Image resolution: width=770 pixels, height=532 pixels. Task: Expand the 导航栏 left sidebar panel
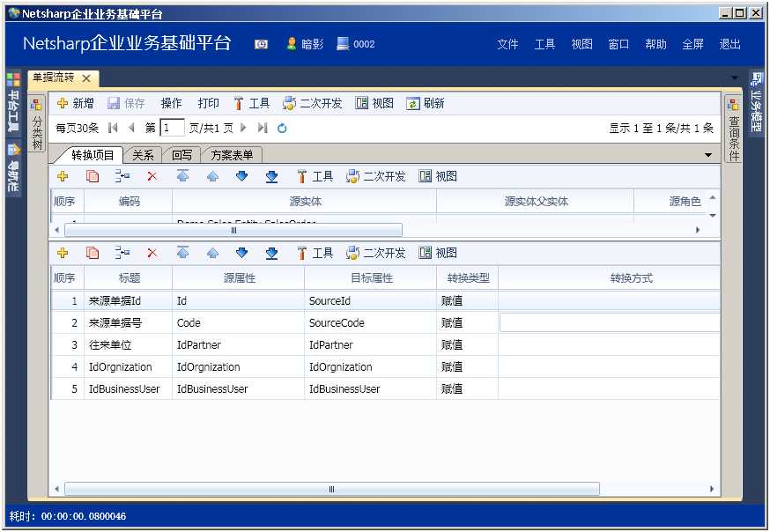[14, 168]
